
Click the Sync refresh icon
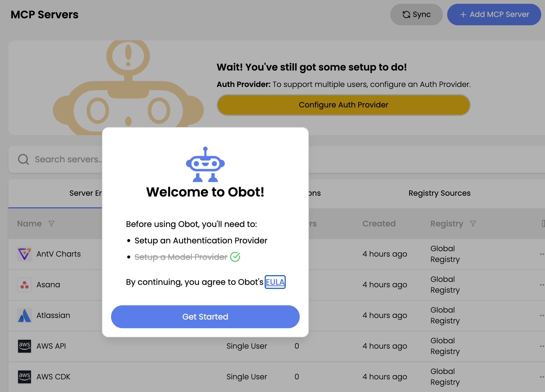click(x=407, y=15)
